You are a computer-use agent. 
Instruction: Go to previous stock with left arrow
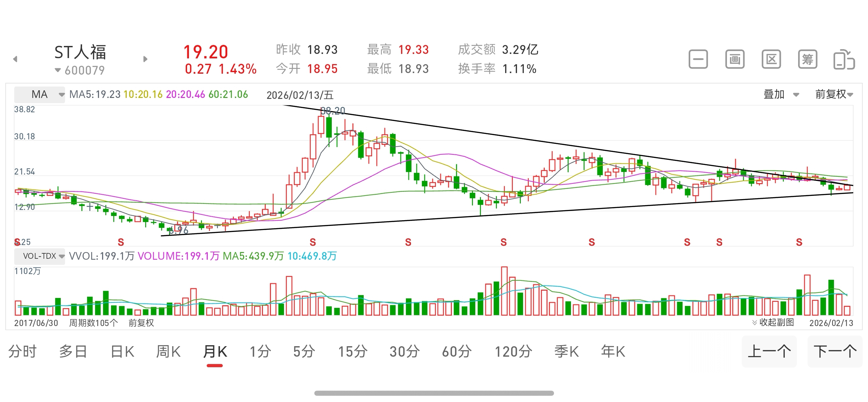[x=15, y=59]
